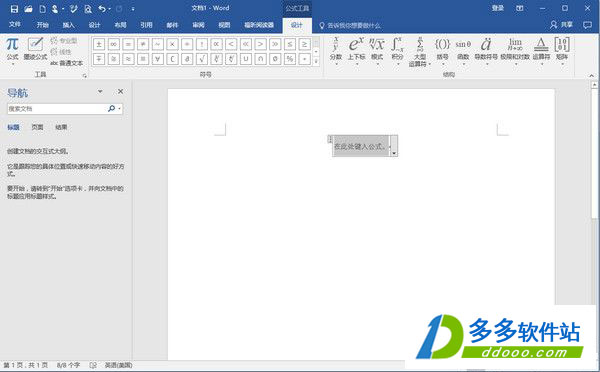Expand the symbols gallery more arrow
Image resolution: width=600 pixels, height=372 pixels.
(x=316, y=61)
